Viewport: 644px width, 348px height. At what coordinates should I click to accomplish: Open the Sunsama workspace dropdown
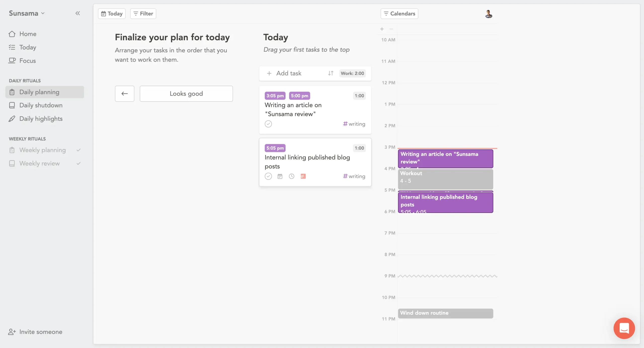point(26,13)
